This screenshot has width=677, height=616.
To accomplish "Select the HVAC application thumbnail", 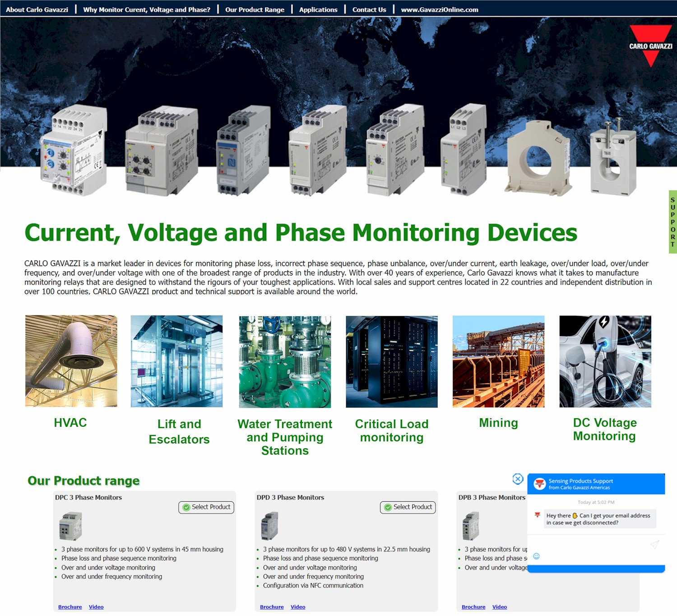I will (71, 361).
